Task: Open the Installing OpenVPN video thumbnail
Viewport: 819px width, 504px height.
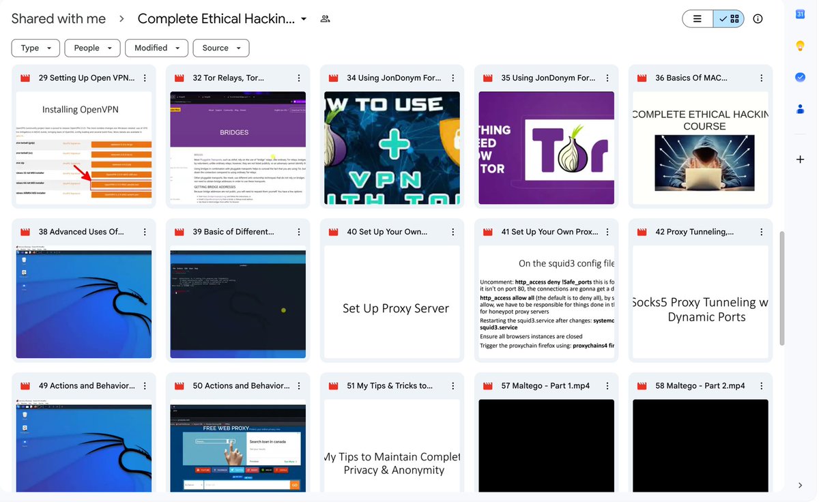Action: pyautogui.click(x=84, y=148)
